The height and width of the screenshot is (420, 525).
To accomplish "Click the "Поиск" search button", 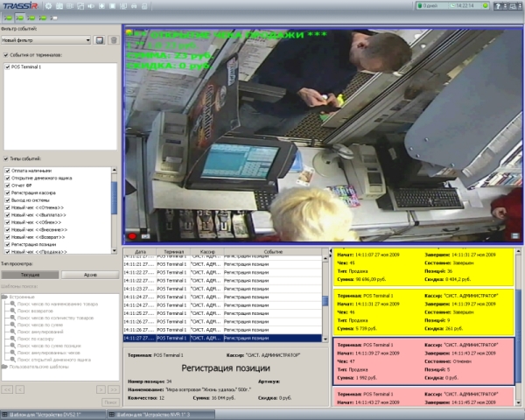I will click(x=110, y=402).
